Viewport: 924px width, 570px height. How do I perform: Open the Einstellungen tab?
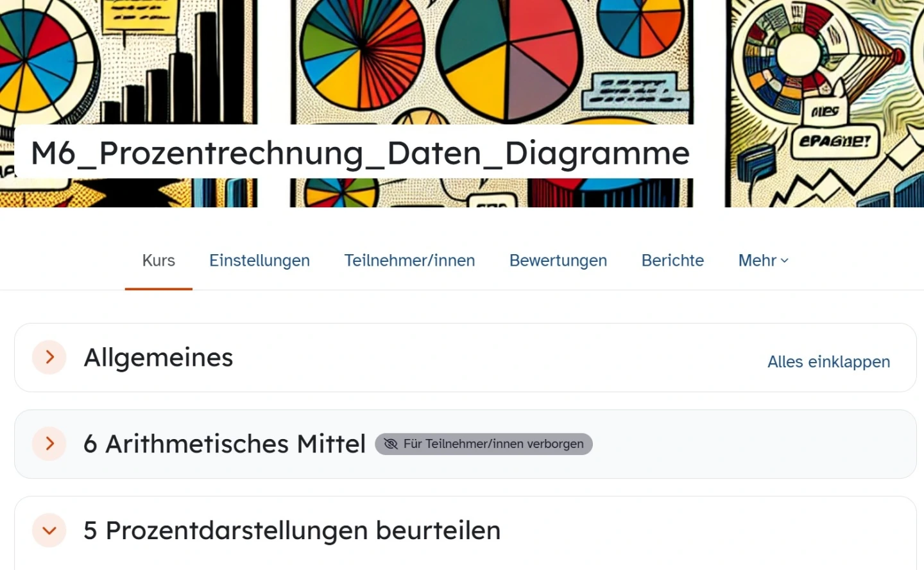pyautogui.click(x=259, y=261)
